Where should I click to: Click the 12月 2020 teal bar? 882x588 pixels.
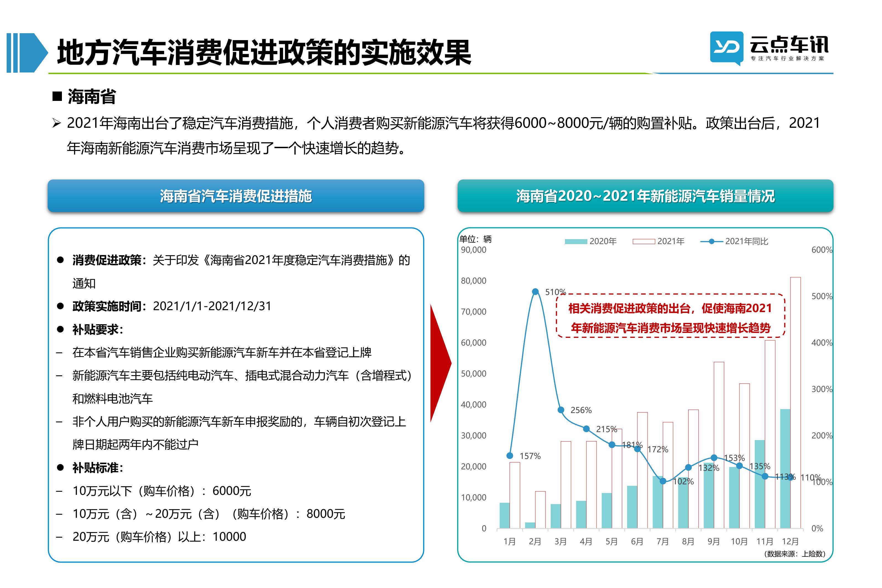click(785, 469)
